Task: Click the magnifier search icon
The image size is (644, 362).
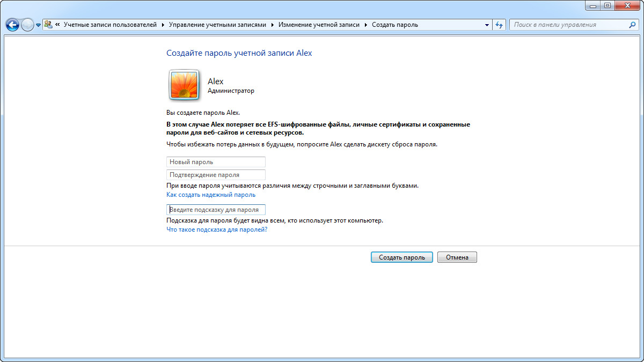Action: point(632,25)
